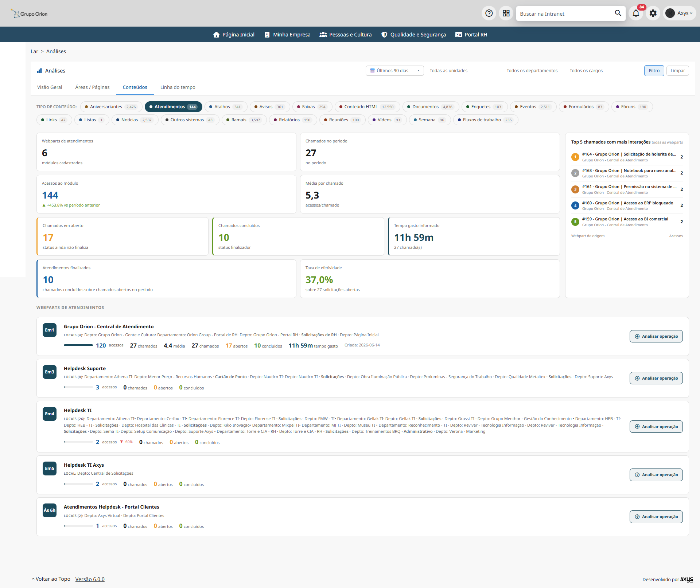This screenshot has width=700, height=588.
Task: Toggle the Documentos content type chip
Action: 431,107
